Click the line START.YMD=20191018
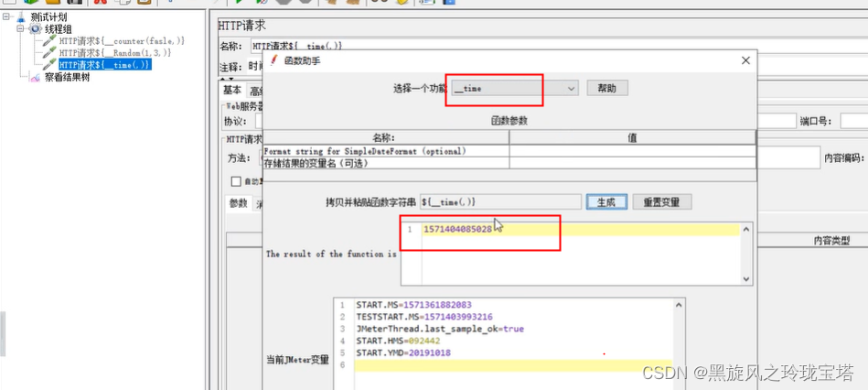This screenshot has height=390, width=868. tap(403, 353)
